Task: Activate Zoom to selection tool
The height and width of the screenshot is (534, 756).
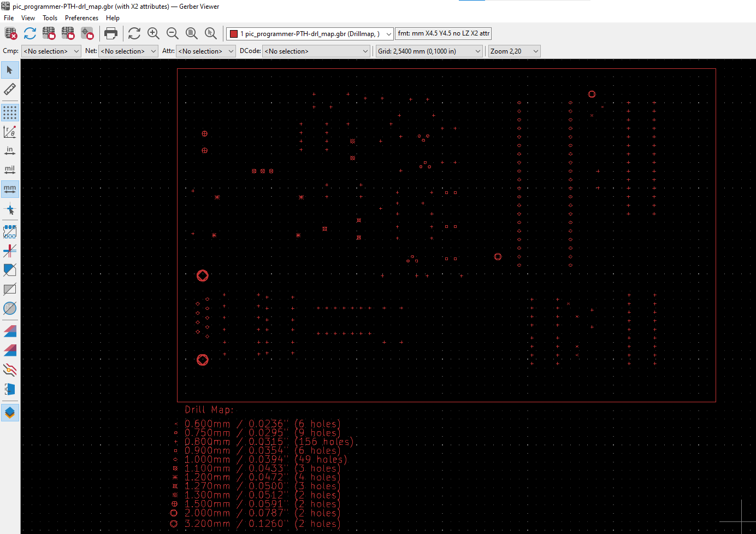Action: coord(211,33)
